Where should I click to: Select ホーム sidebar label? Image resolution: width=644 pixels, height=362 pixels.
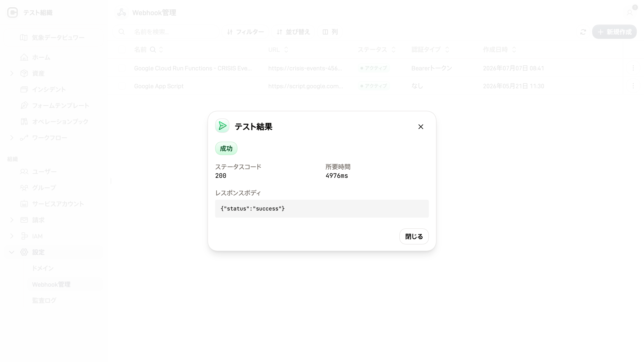point(41,57)
